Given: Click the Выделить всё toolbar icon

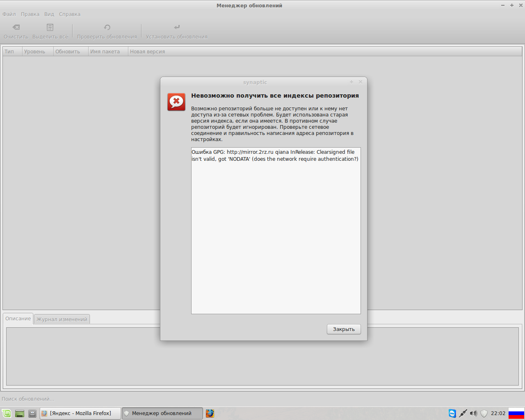Looking at the screenshot, I should [x=50, y=27].
